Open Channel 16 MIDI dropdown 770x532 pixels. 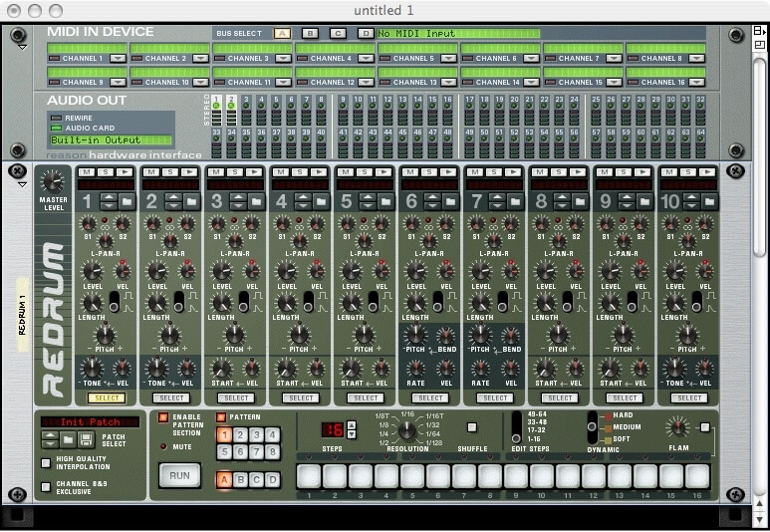pyautogui.click(x=696, y=83)
